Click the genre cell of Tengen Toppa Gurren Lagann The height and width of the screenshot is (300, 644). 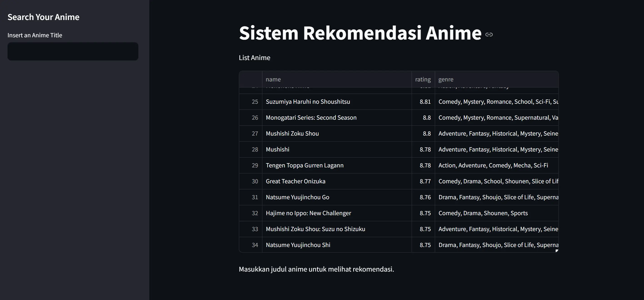493,165
